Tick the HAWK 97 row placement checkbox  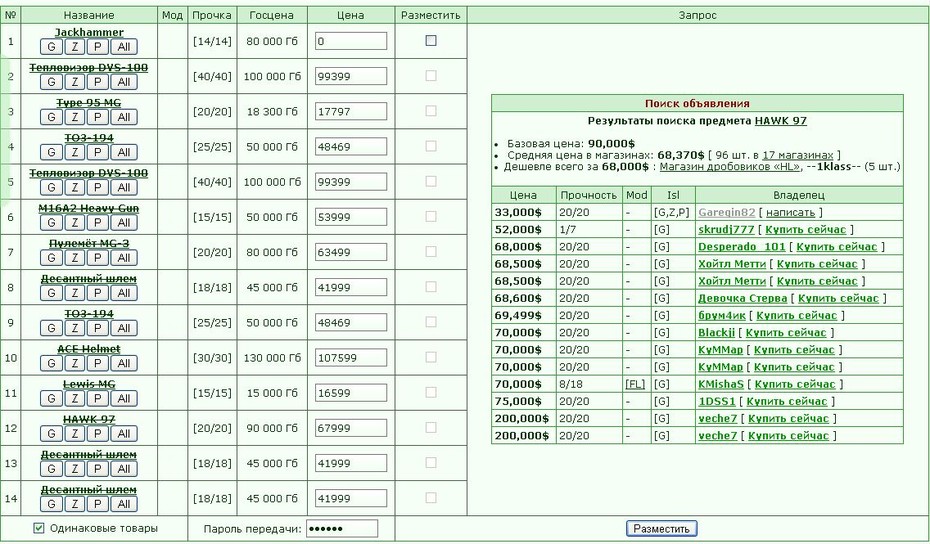(431, 427)
